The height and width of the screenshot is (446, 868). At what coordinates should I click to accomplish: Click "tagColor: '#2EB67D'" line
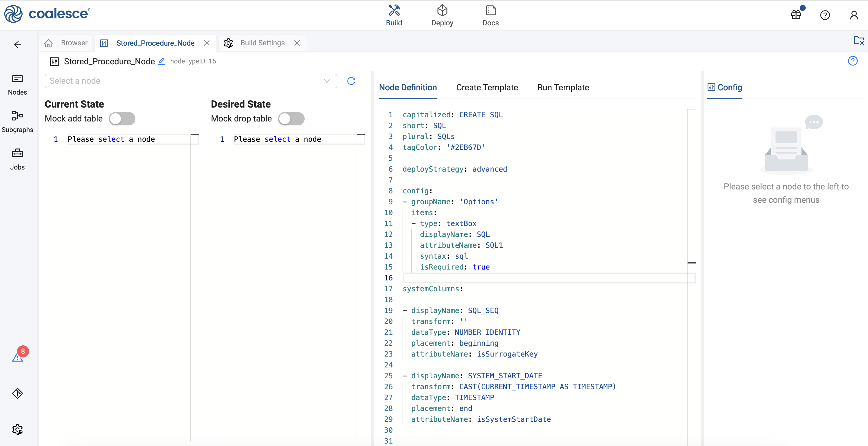pyautogui.click(x=444, y=147)
